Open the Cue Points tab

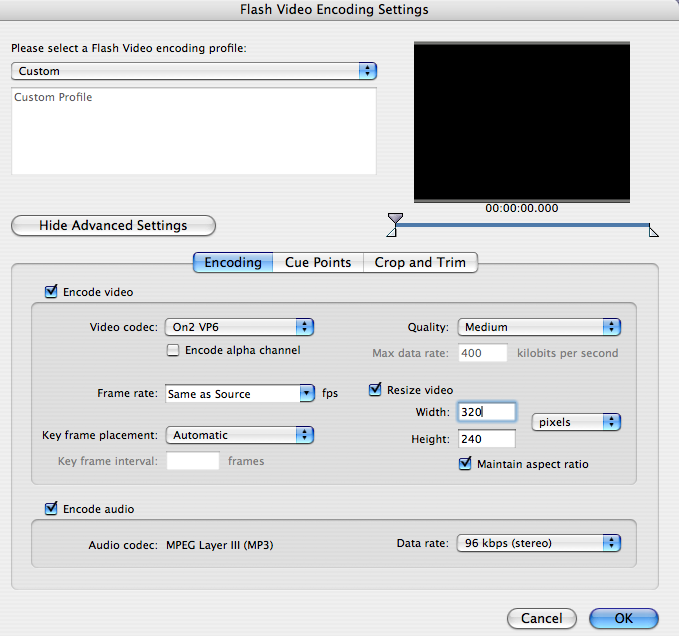(x=318, y=262)
